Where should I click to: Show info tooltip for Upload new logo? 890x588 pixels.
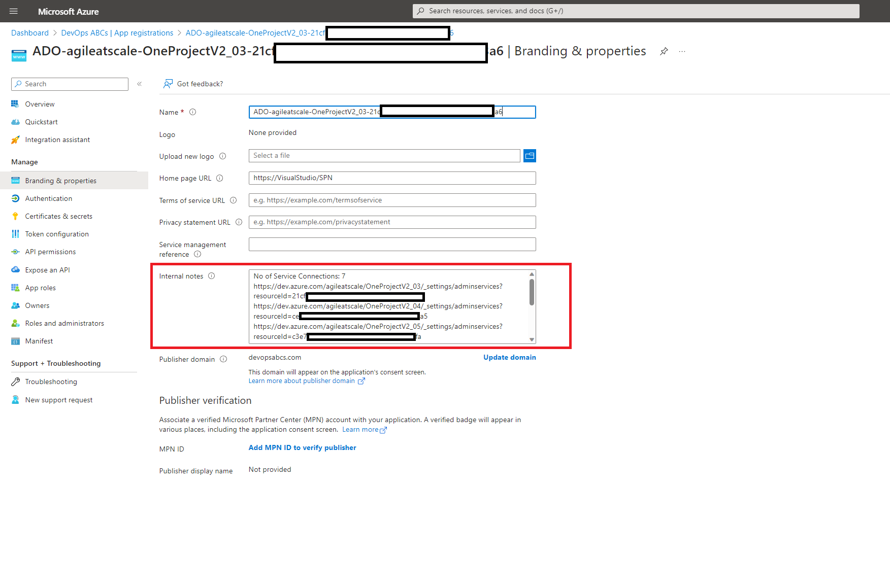(222, 156)
